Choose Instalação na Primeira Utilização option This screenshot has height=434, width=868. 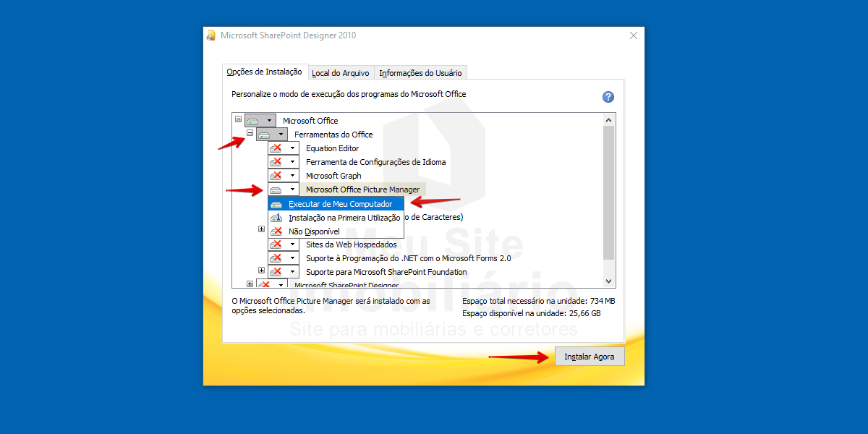(x=344, y=218)
